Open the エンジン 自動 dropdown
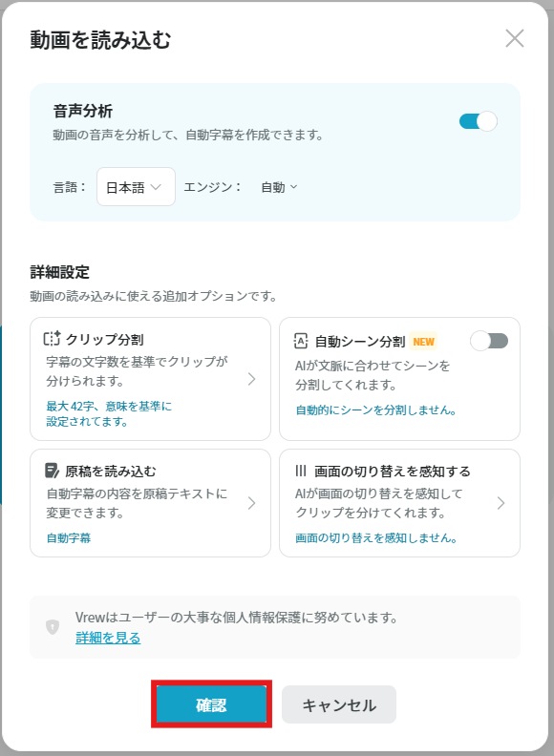This screenshot has width=554, height=756. coord(279,187)
